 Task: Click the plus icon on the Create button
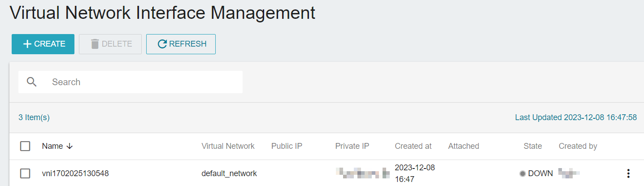27,44
